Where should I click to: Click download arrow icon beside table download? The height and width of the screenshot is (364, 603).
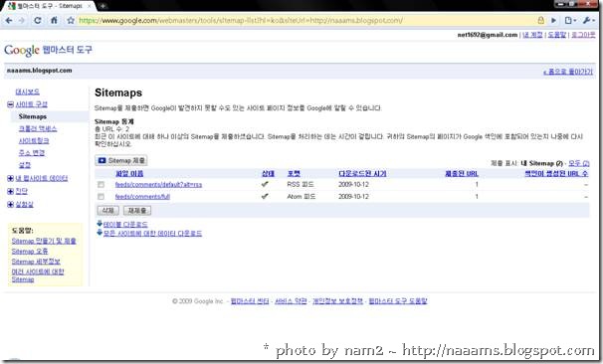(100, 224)
